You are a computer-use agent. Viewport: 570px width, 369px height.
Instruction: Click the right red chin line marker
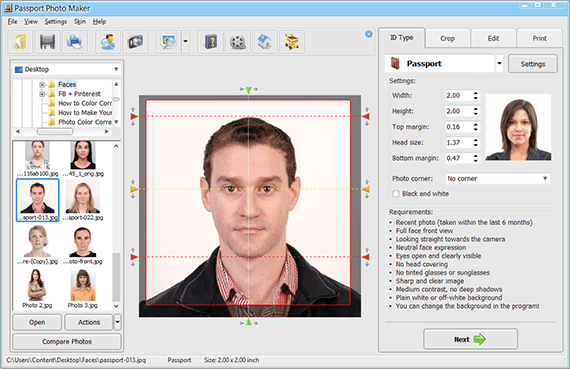(x=366, y=257)
